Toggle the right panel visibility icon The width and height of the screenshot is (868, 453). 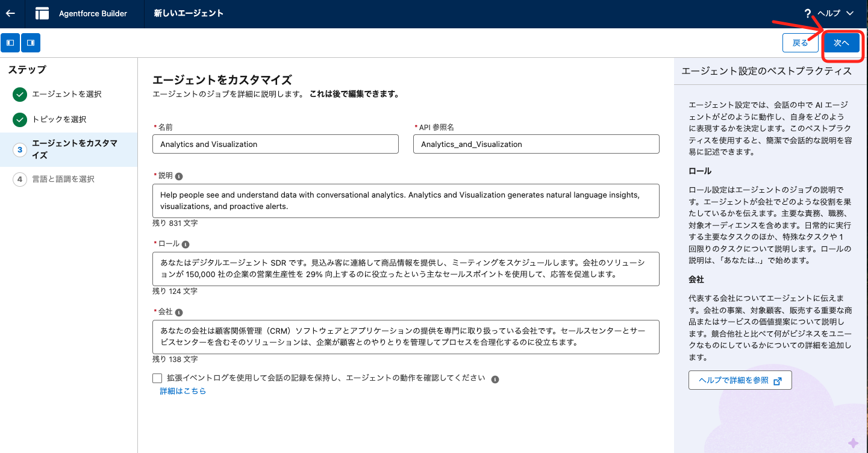[31, 43]
